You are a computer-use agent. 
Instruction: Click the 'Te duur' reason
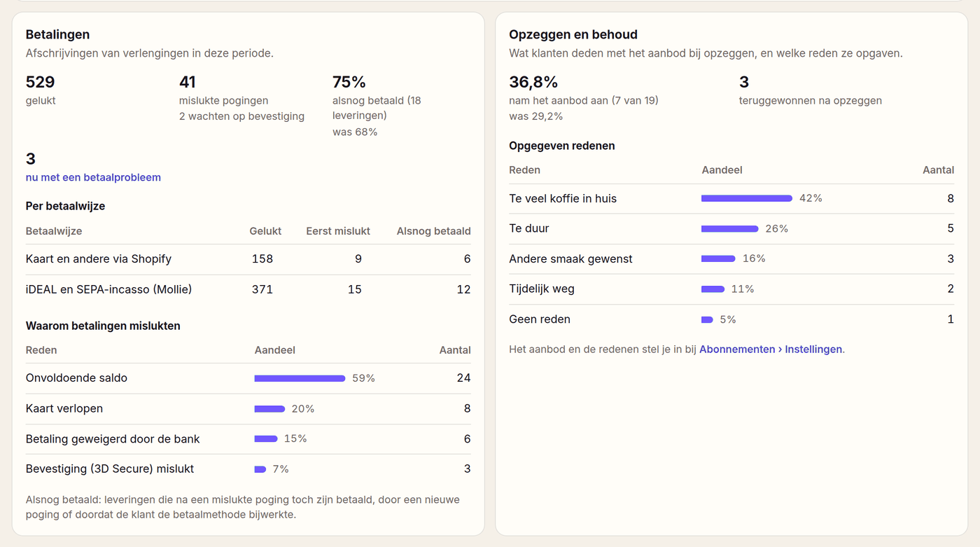coord(528,228)
